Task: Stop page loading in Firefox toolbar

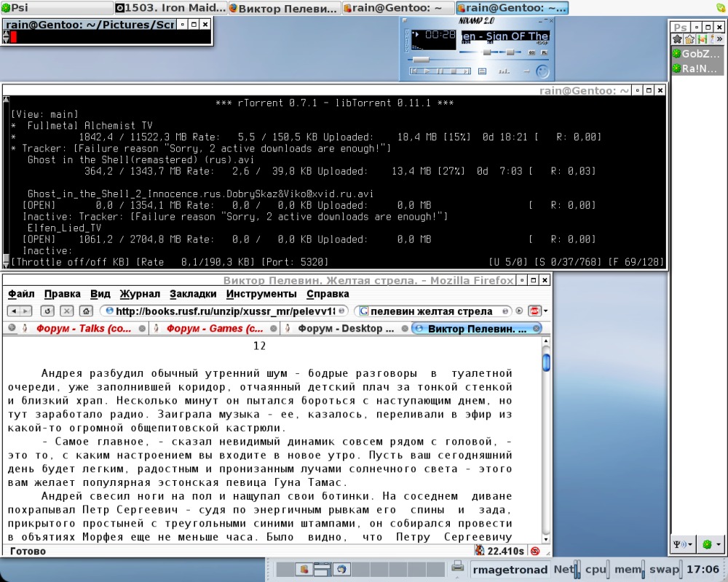Action: 66,311
